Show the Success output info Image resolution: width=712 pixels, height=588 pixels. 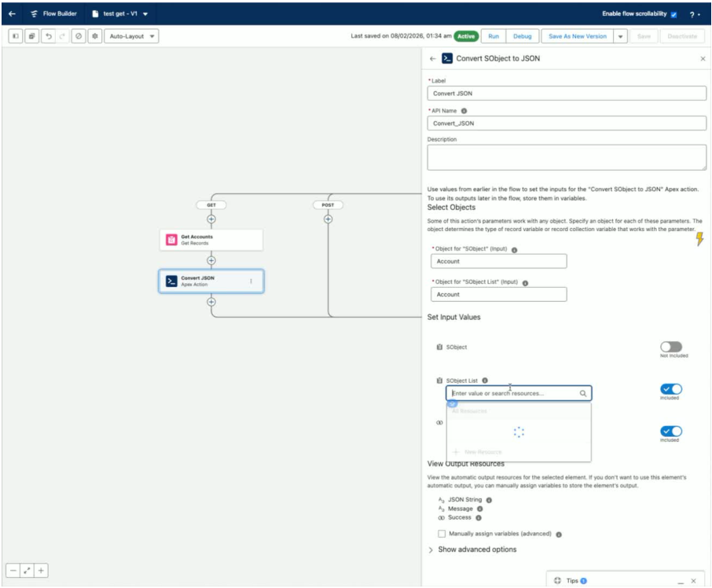click(x=478, y=517)
